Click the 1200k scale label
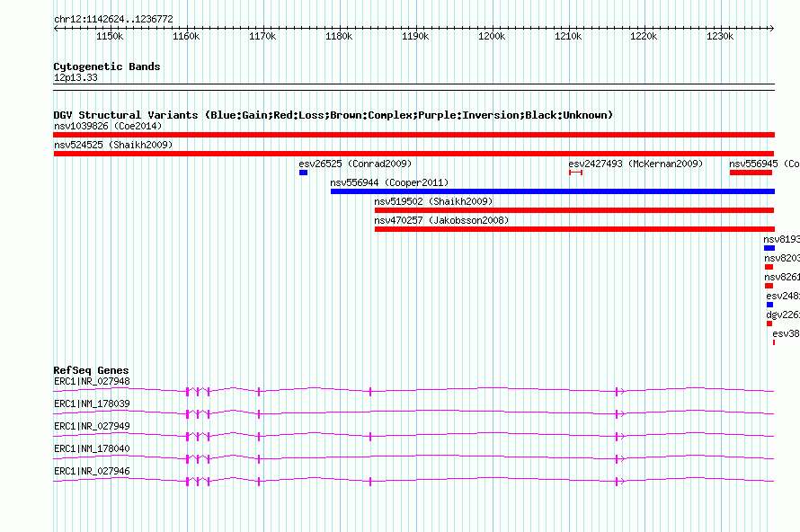Viewport: 800px width, 532px height. [492, 36]
